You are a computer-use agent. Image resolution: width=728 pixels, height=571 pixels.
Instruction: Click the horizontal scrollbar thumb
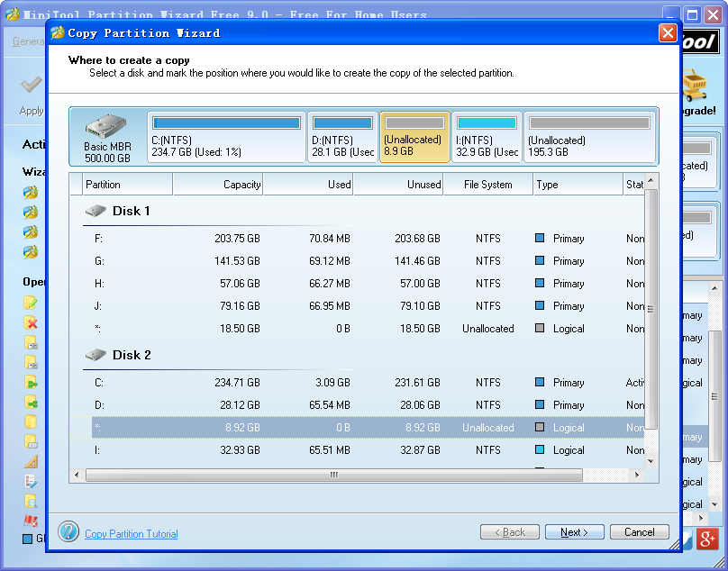point(334,475)
